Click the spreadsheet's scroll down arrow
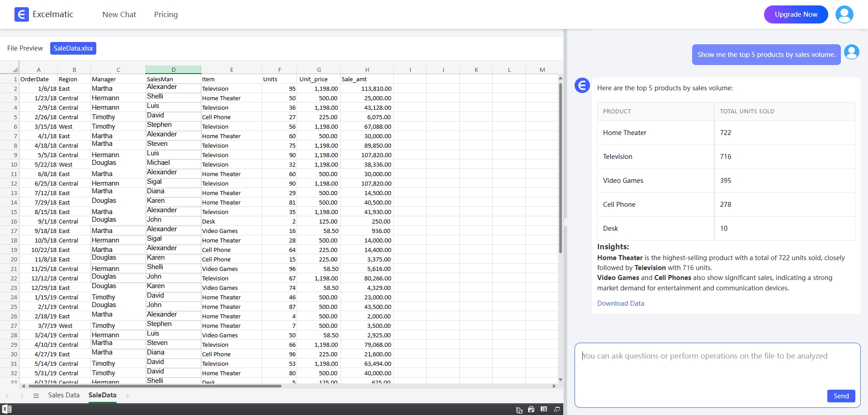868x415 pixels. (x=561, y=380)
